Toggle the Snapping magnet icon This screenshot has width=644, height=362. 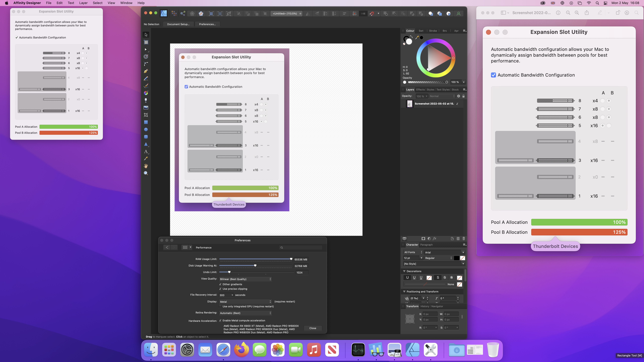(x=372, y=13)
